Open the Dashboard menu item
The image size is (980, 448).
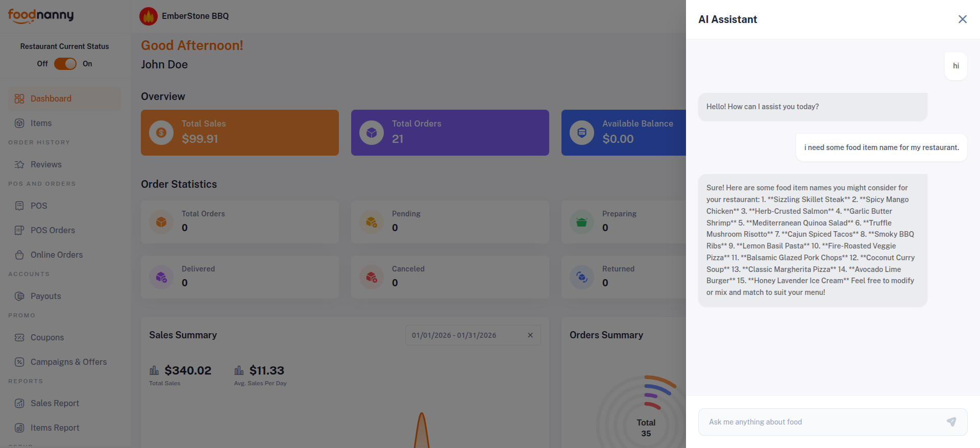tap(51, 98)
